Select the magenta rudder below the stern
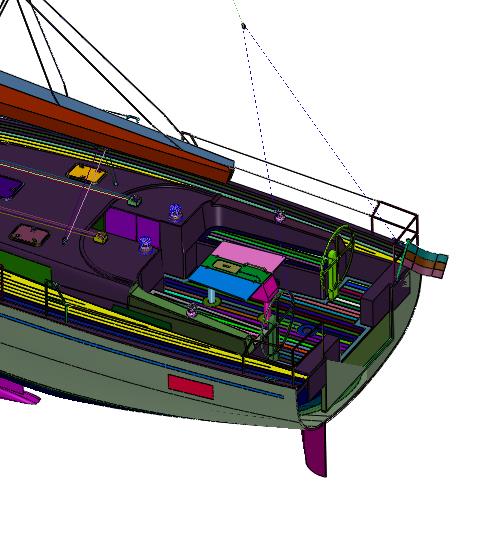 click(314, 451)
